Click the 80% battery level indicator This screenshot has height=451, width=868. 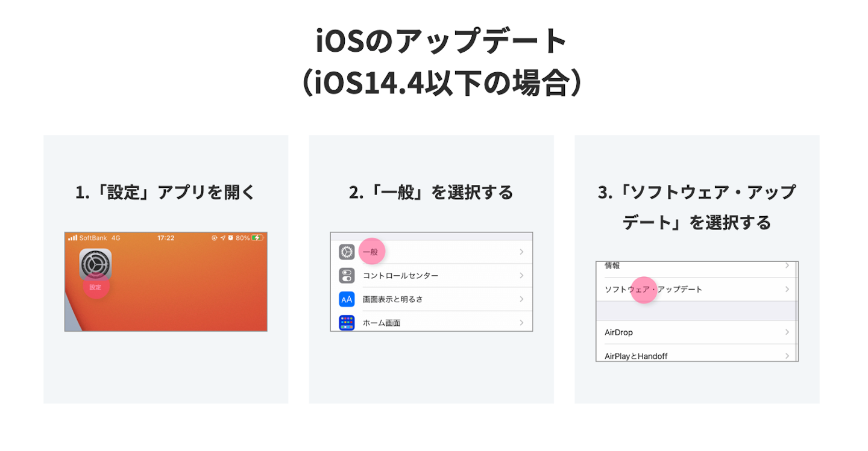tap(242, 237)
